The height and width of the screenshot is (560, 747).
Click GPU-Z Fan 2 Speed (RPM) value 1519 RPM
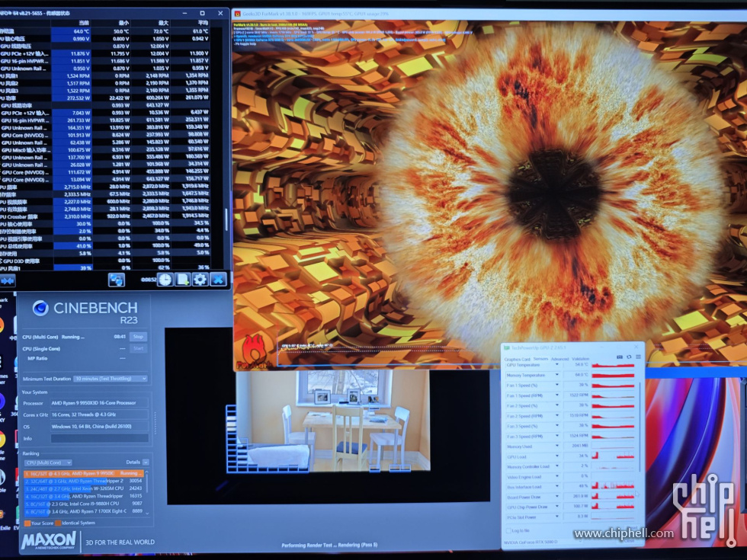point(578,416)
